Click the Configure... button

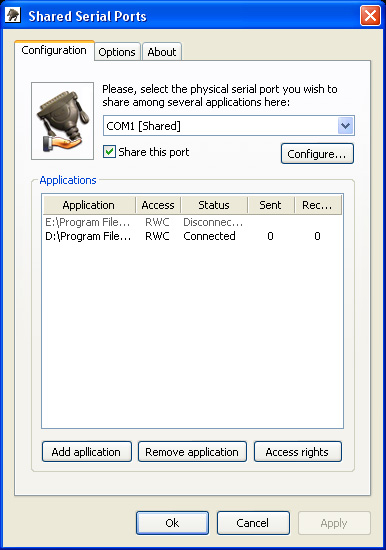(317, 154)
